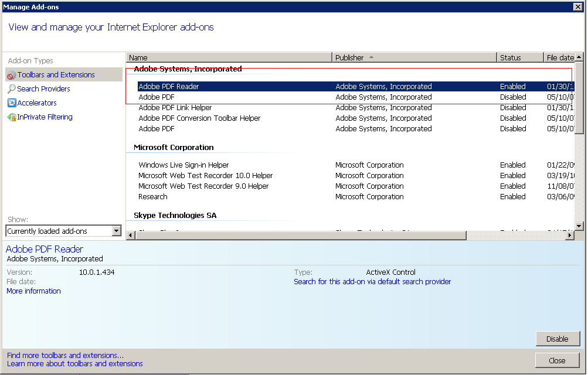
Task: Click the ActiveX Control type value
Action: [x=391, y=272]
